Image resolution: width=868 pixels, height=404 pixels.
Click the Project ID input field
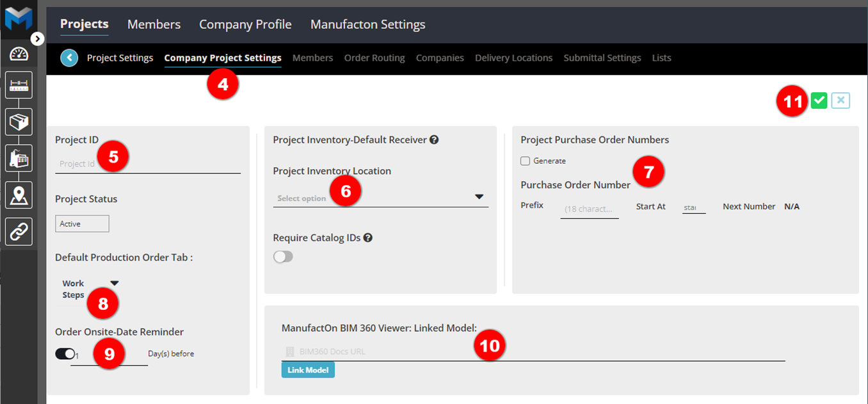(x=147, y=164)
